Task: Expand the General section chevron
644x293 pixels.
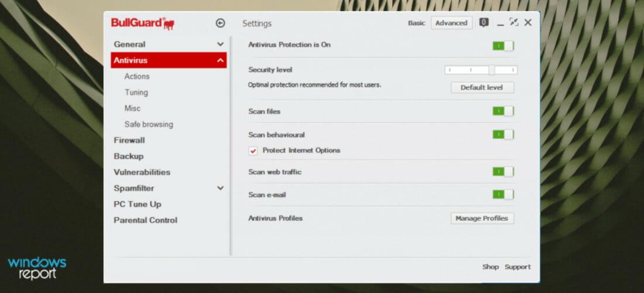Action: [221, 45]
